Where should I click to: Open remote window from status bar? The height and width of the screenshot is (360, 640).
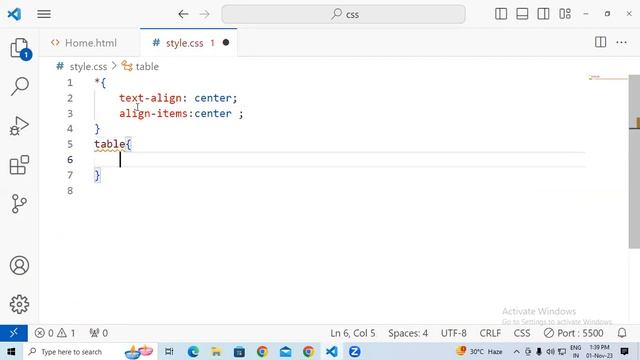[x=13, y=333]
